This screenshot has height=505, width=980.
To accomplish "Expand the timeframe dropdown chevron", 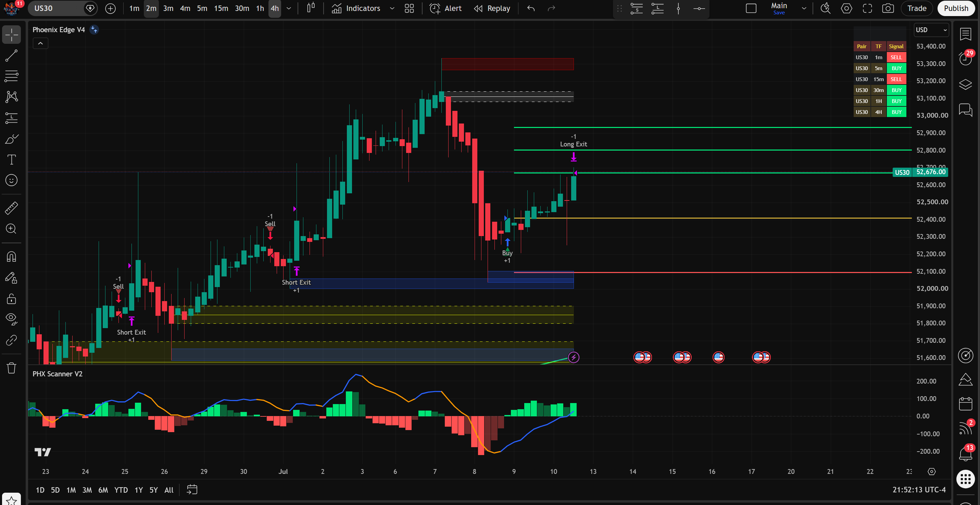I will pos(289,8).
